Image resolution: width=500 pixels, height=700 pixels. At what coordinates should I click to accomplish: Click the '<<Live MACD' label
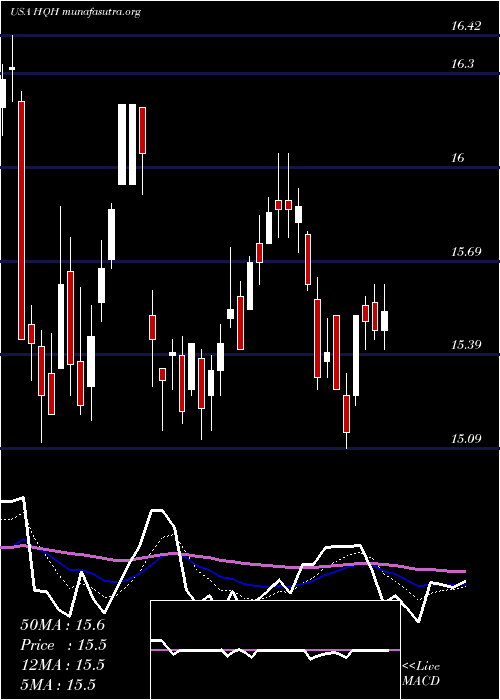point(421,674)
